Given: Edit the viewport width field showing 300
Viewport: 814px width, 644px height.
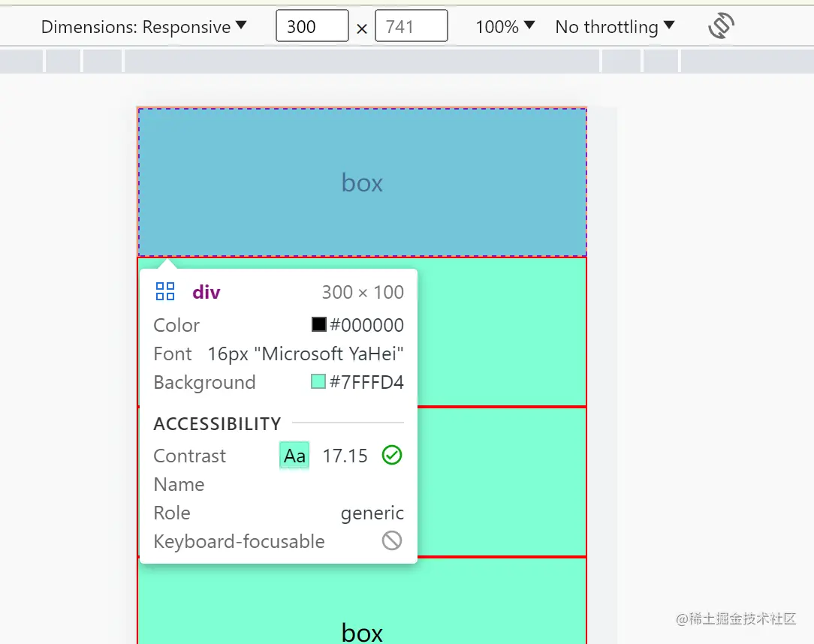Looking at the screenshot, I should [312, 26].
